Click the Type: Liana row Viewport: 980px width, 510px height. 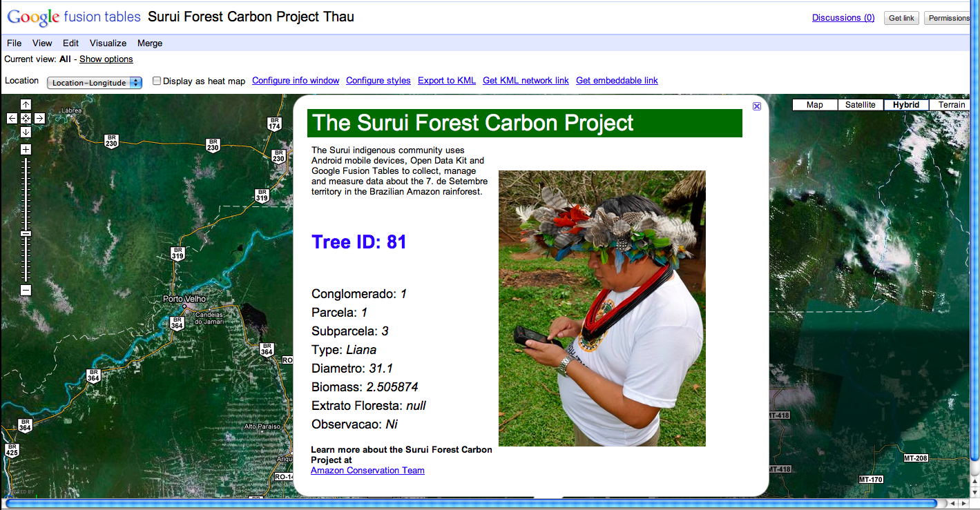tap(344, 350)
